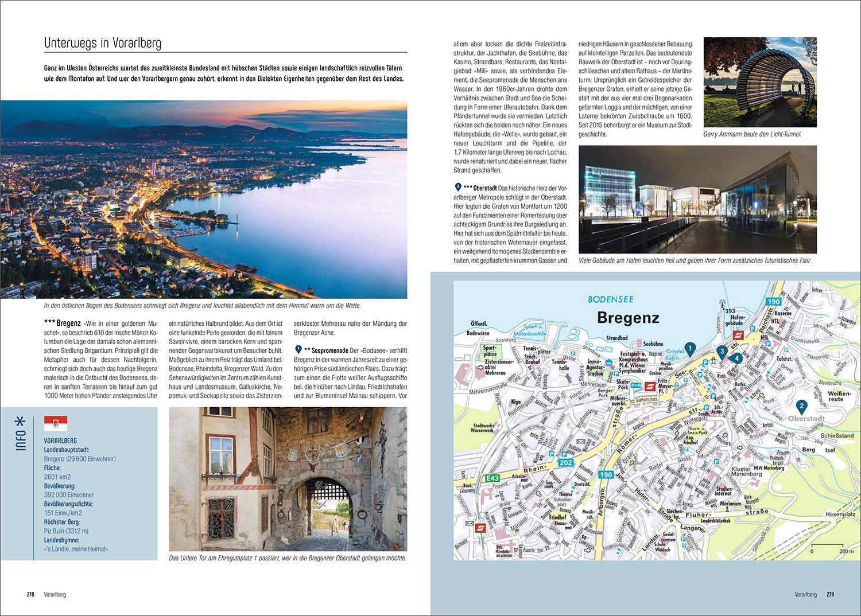Open the Bregenz aerial night photo
The image size is (861, 616).
tap(204, 200)
